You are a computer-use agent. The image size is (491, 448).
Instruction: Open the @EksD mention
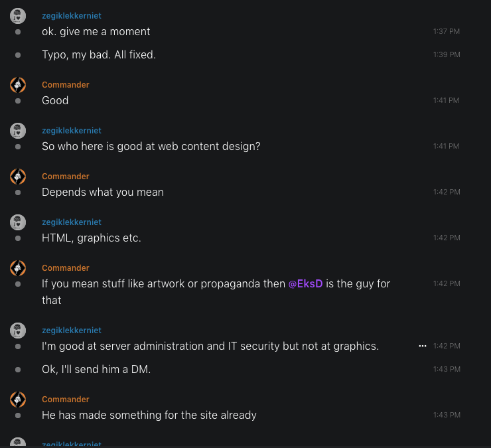point(305,283)
